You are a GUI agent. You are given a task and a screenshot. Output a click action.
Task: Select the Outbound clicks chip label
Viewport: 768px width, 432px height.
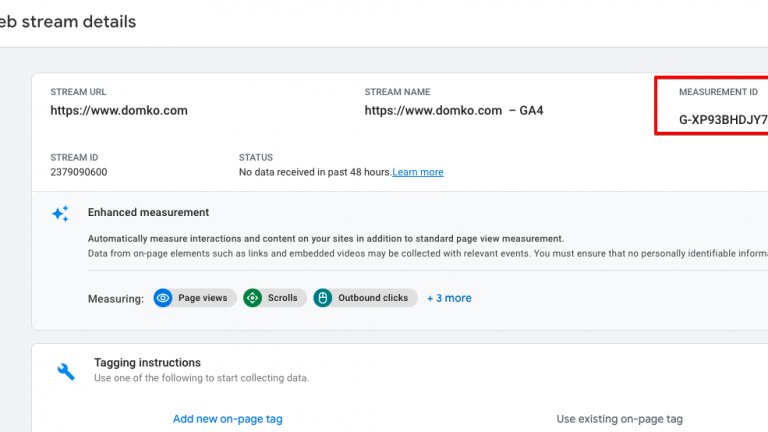pyautogui.click(x=373, y=298)
